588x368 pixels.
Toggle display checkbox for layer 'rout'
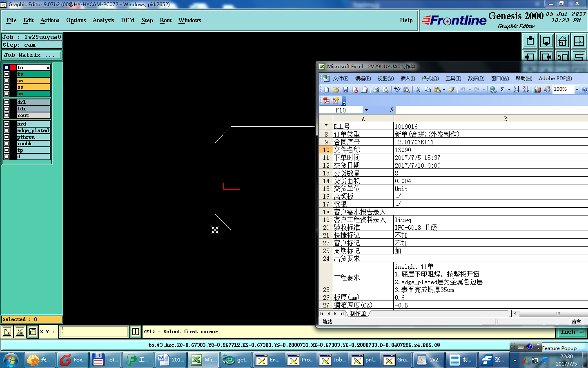[x=7, y=115]
